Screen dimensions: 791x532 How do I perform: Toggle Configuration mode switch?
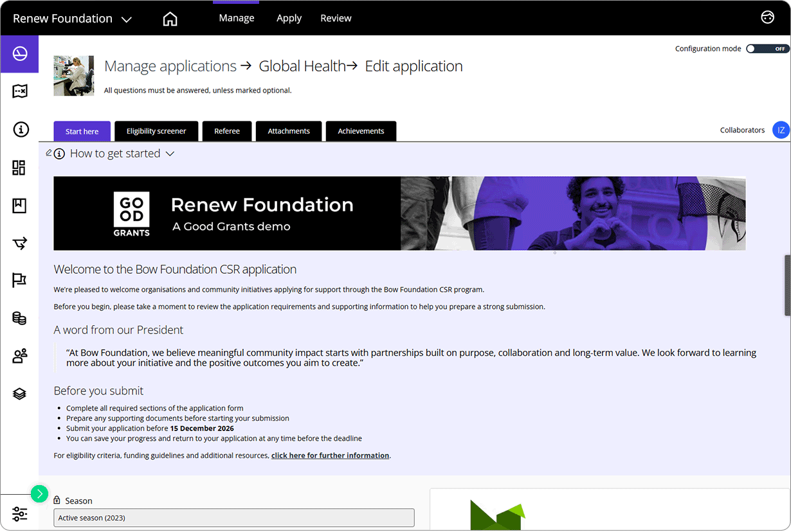tap(768, 49)
